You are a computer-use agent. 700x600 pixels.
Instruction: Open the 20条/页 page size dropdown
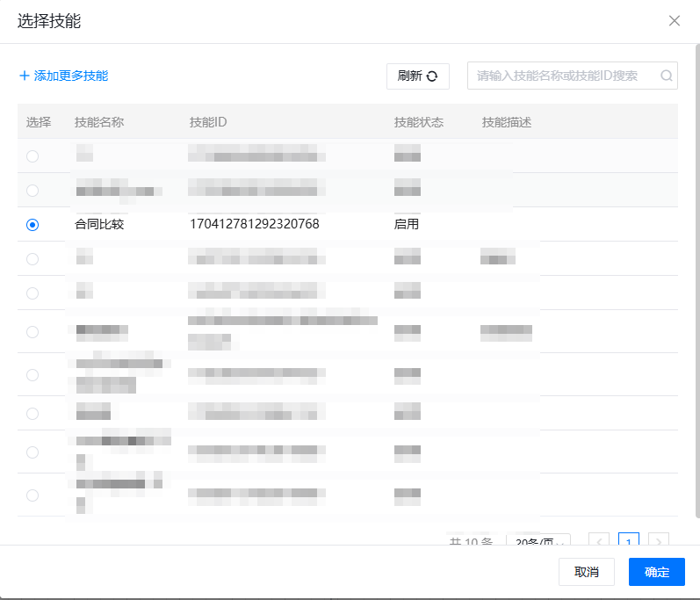coord(538,541)
